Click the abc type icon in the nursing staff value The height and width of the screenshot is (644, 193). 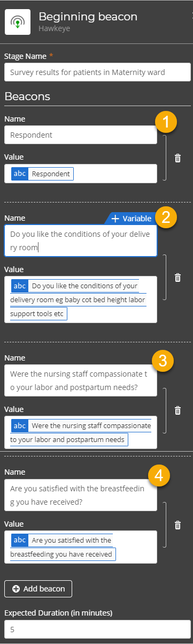20,425
